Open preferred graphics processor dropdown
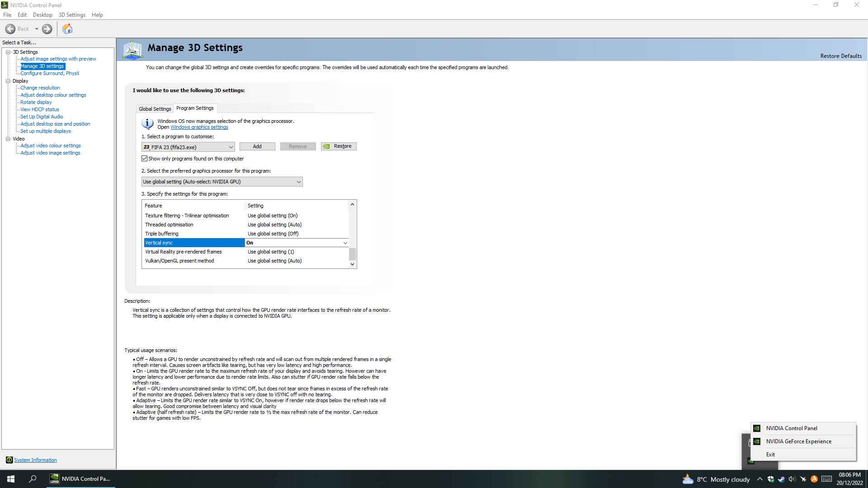The image size is (868, 488). pos(298,182)
